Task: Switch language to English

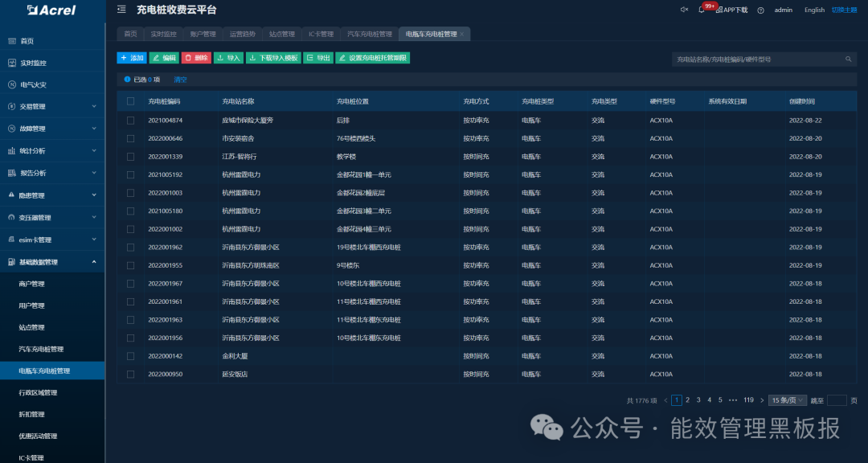Action: (814, 10)
